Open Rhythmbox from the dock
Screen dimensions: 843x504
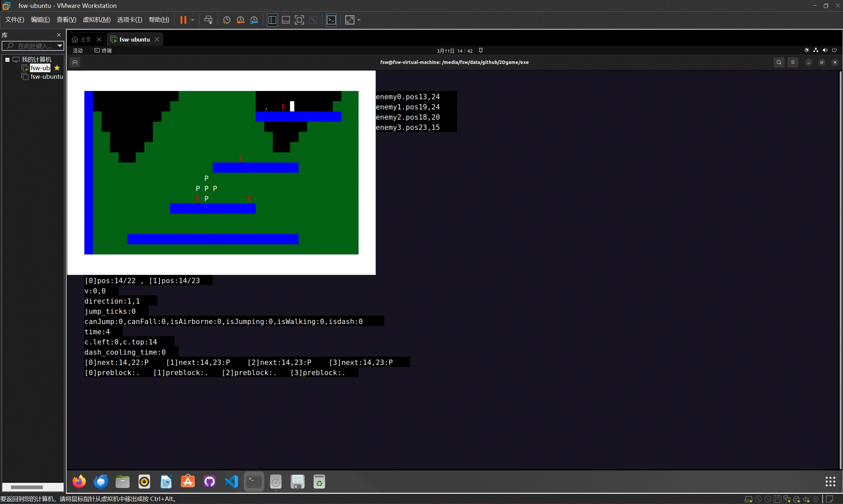[x=144, y=482]
